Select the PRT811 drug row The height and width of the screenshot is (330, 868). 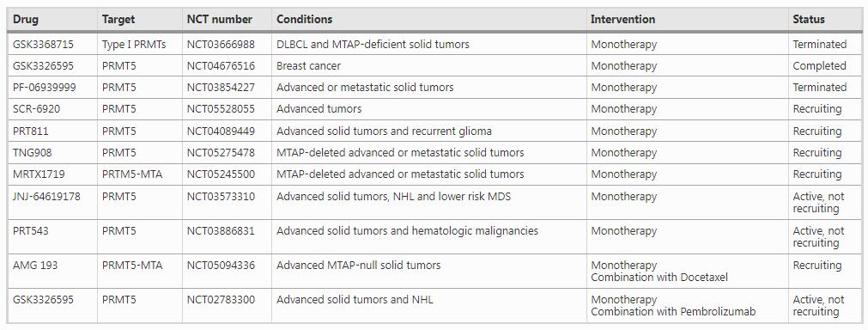(434, 131)
